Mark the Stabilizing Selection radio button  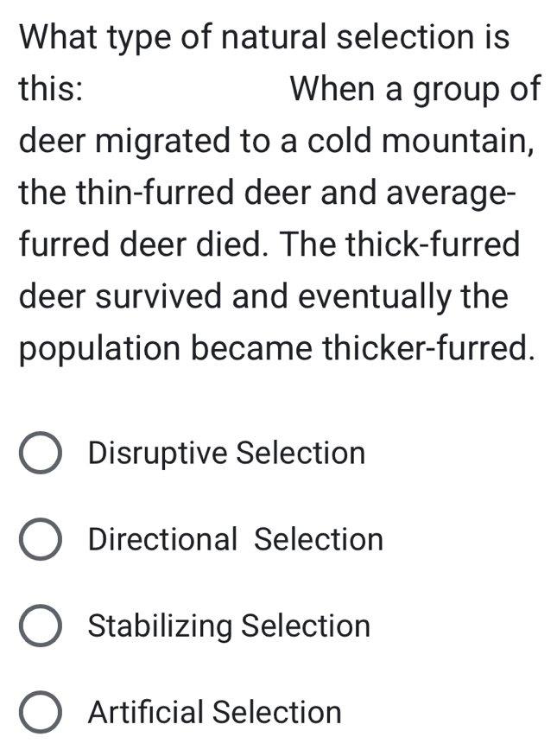pos(40,626)
